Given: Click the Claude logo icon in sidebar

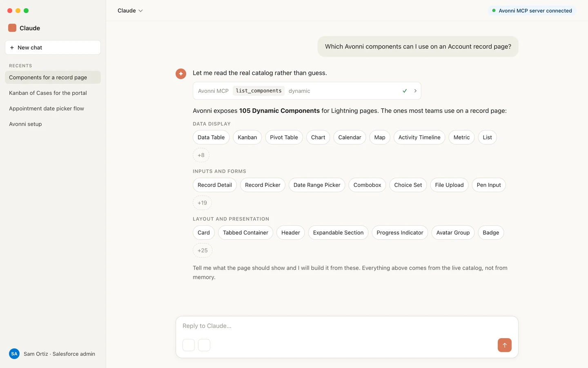Looking at the screenshot, I should [12, 28].
